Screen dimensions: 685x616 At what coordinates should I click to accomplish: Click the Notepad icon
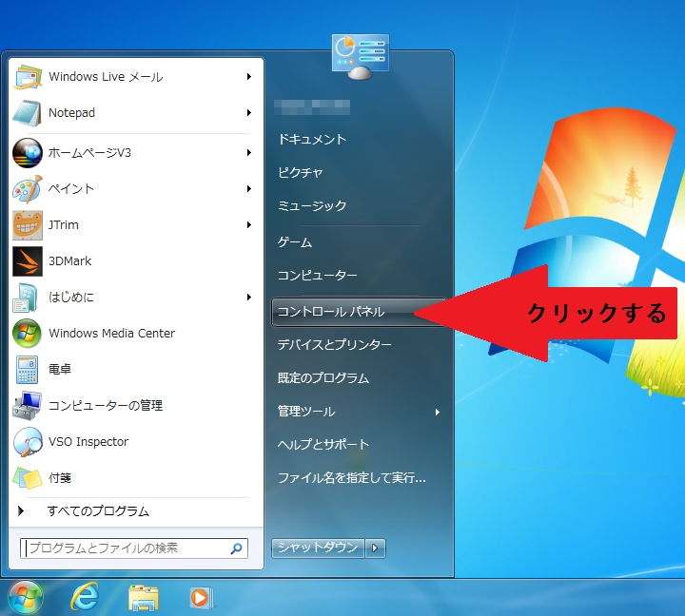pyautogui.click(x=28, y=113)
